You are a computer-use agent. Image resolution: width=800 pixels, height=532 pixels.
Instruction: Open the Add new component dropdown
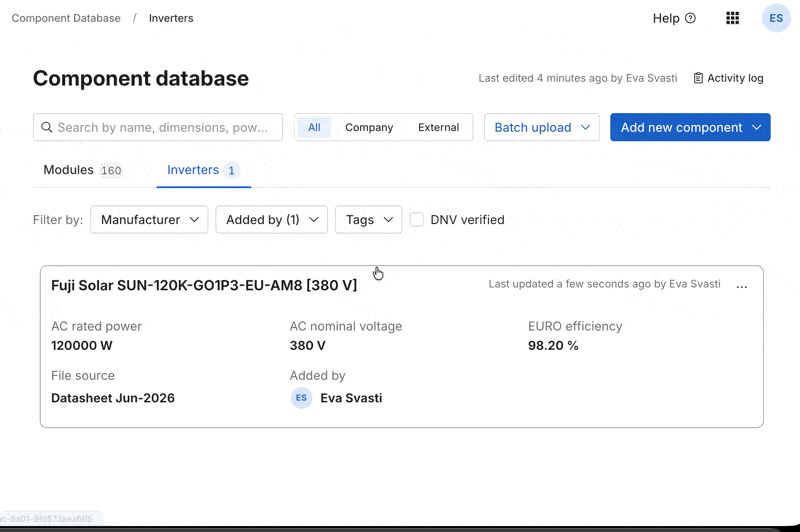tap(690, 128)
